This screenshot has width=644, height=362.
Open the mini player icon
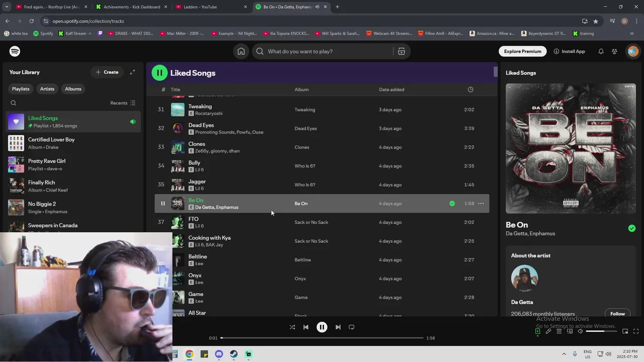(625, 331)
